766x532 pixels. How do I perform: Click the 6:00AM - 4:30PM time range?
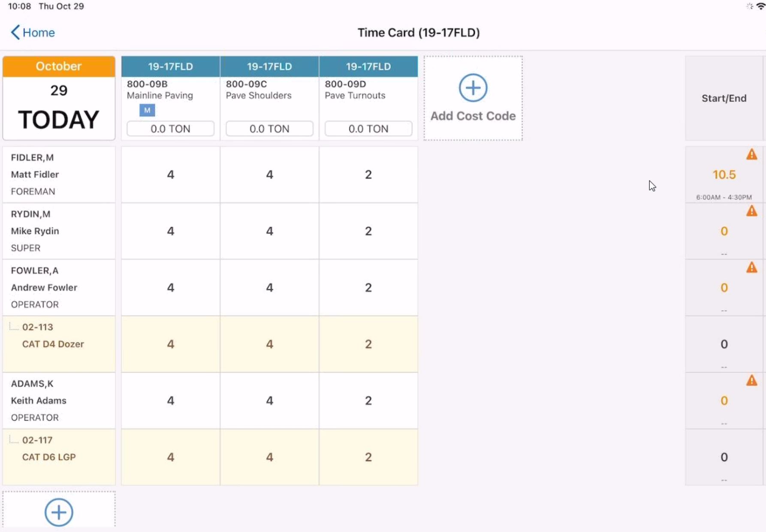[724, 197]
